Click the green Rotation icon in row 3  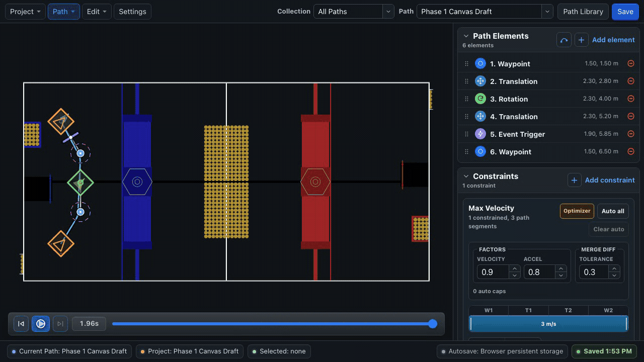(x=480, y=99)
